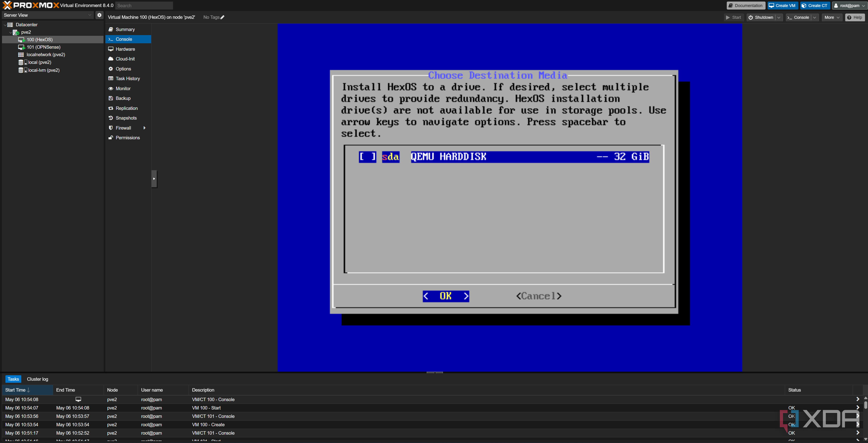Open Snapshots section

click(128, 118)
